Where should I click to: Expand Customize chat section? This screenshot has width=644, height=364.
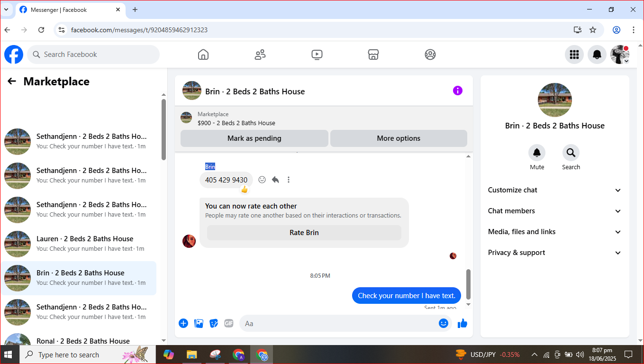tap(555, 190)
